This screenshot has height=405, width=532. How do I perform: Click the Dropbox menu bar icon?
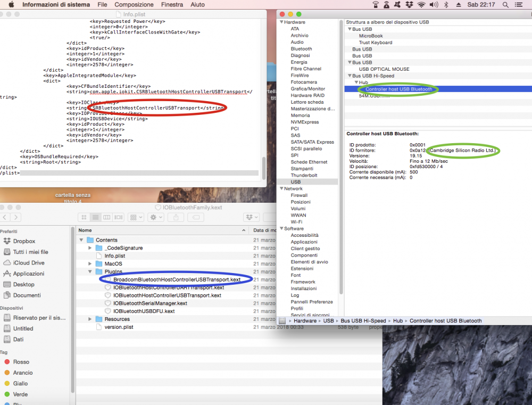coord(410,4)
